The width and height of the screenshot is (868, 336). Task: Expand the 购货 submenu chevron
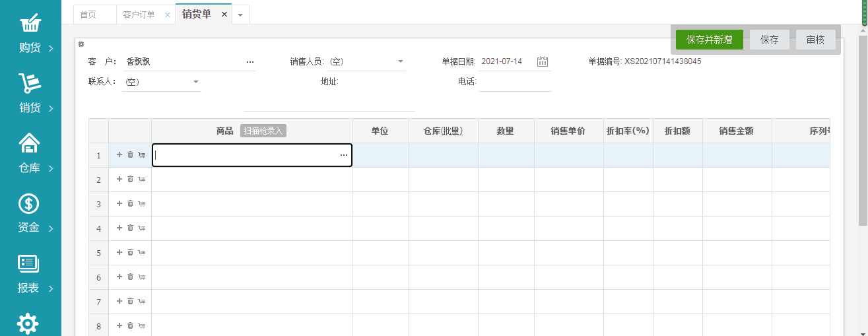click(51, 48)
